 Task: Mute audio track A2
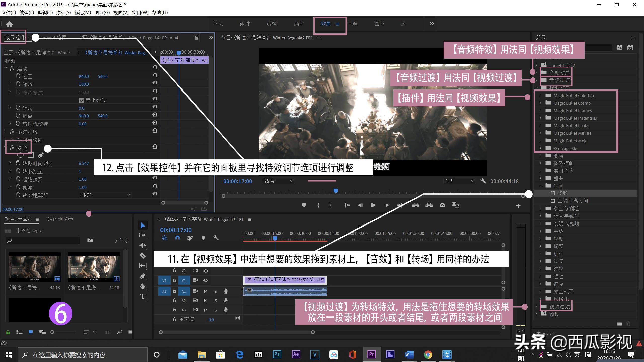click(x=205, y=301)
